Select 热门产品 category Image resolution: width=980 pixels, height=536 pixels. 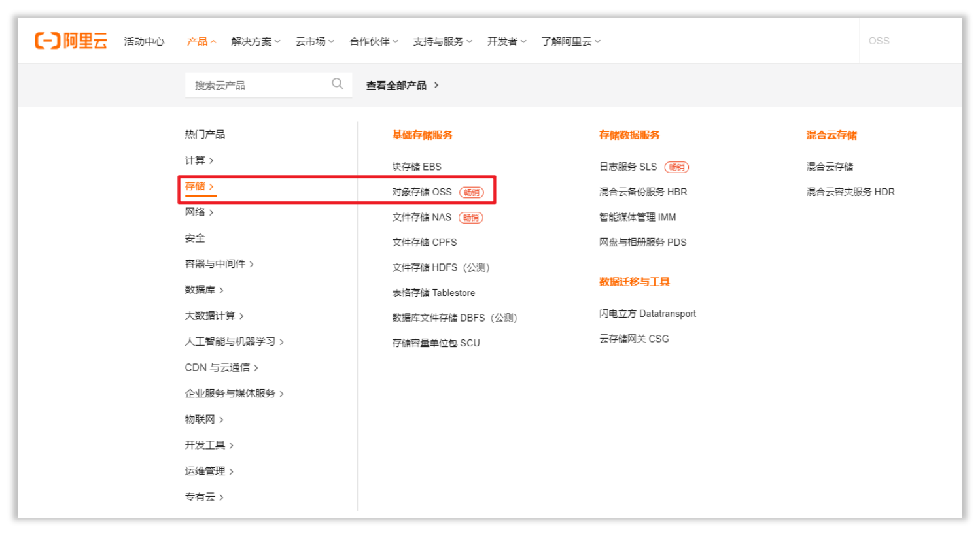205,134
